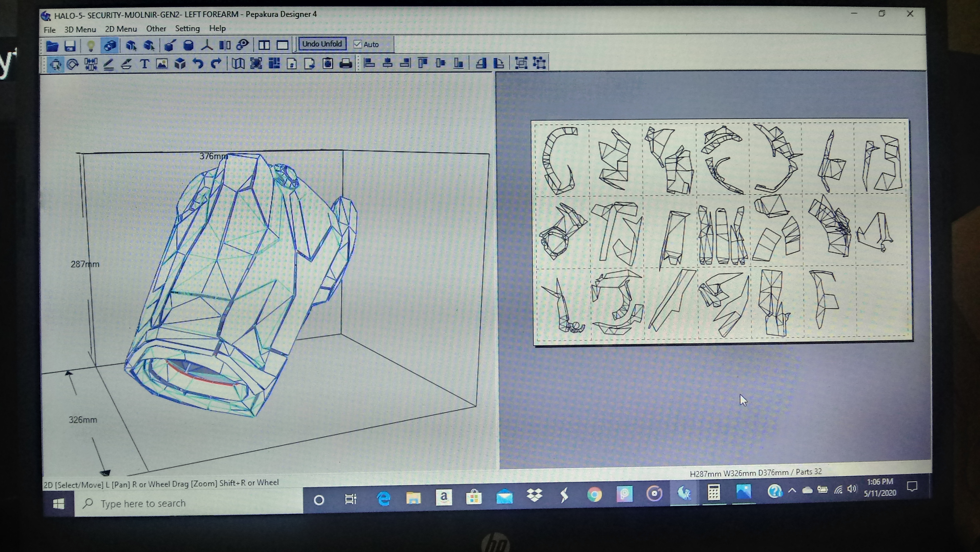Select the C-shaped part in the 2D pattern
Image resolution: width=980 pixels, height=552 pixels.
(x=560, y=160)
